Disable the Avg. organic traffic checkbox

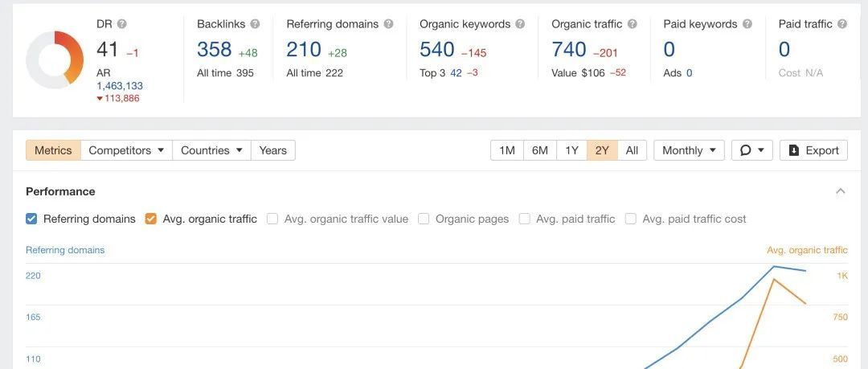pyautogui.click(x=151, y=219)
